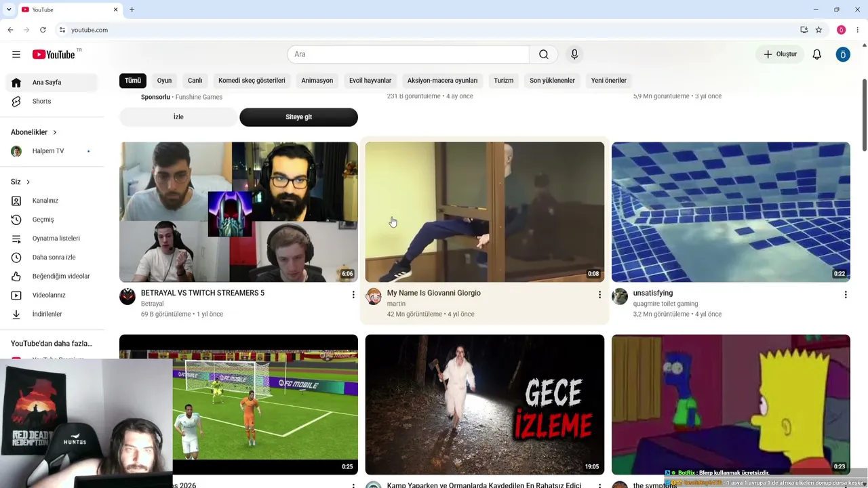Screen dimensions: 868x488
Task: Open Geçmiş watch history
Action: click(x=52, y=220)
